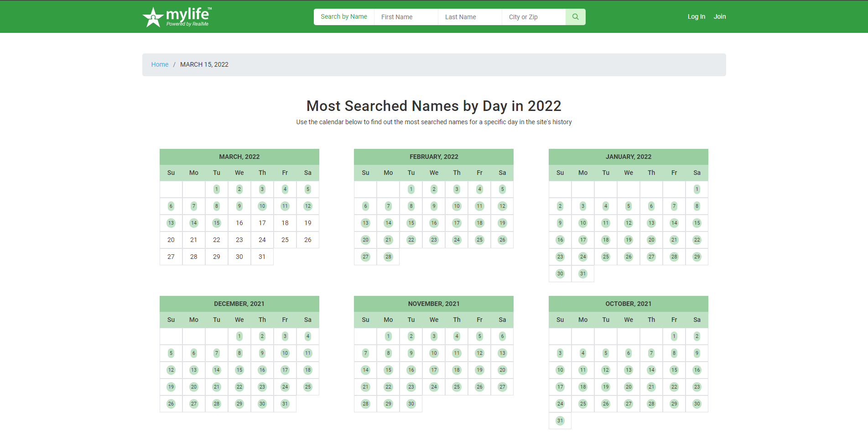Click the City or Zip field
868x442 pixels.
pyautogui.click(x=533, y=17)
